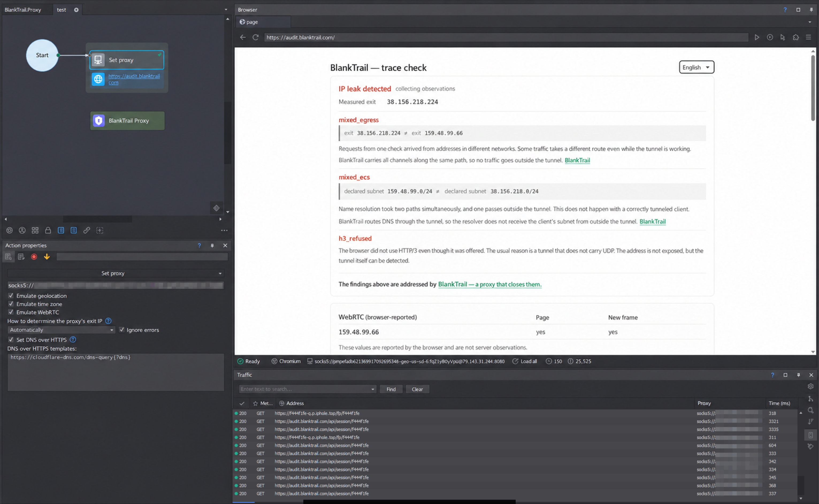
Task: Open the traffic panel settings gear
Action: coord(811,386)
